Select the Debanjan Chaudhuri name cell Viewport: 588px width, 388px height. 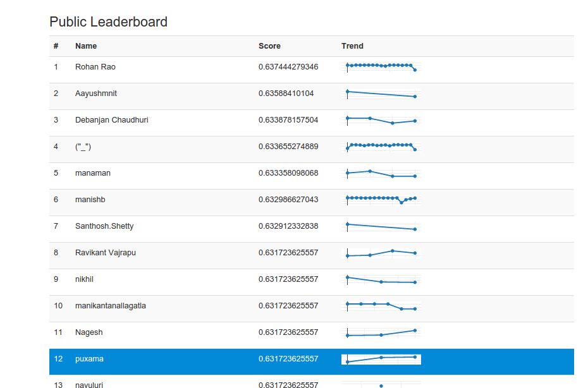(x=112, y=120)
